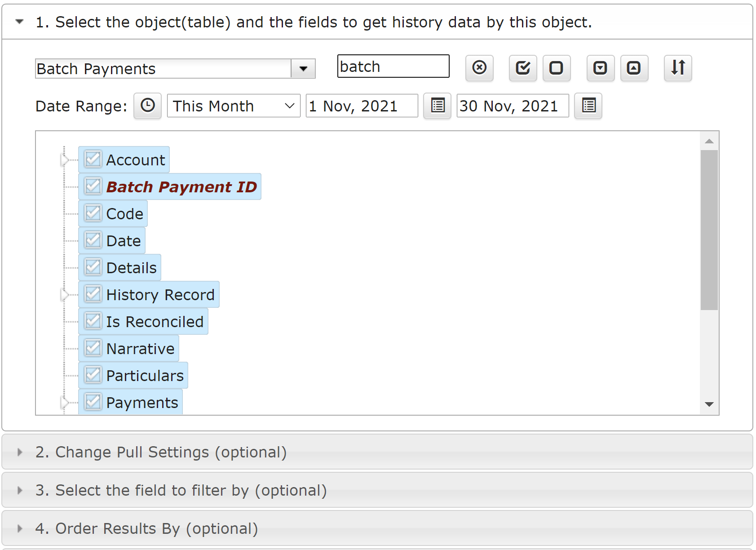Click the check all fields icon

click(x=523, y=68)
